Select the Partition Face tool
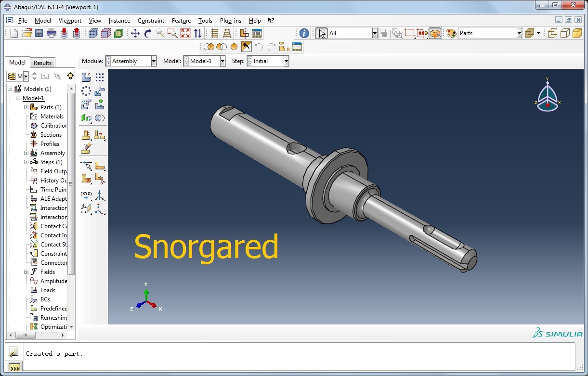Screen dimensions: 588x376 (x=100, y=165)
